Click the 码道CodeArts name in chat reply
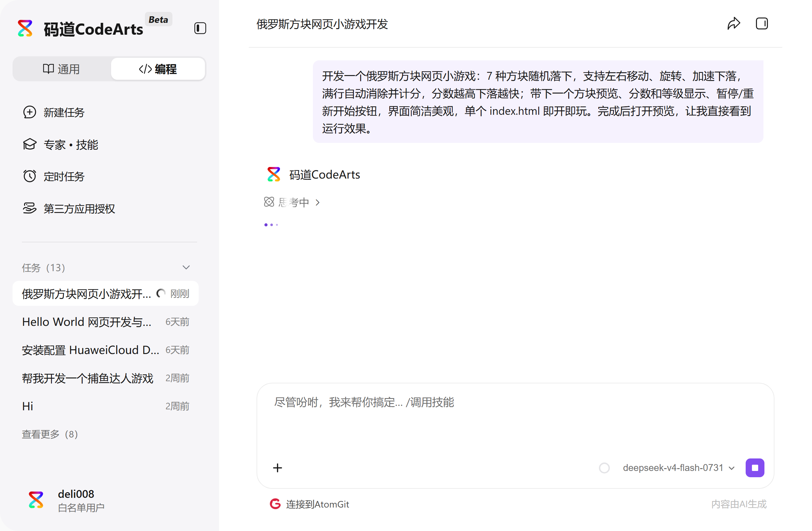The width and height of the screenshot is (812, 531). (x=324, y=174)
